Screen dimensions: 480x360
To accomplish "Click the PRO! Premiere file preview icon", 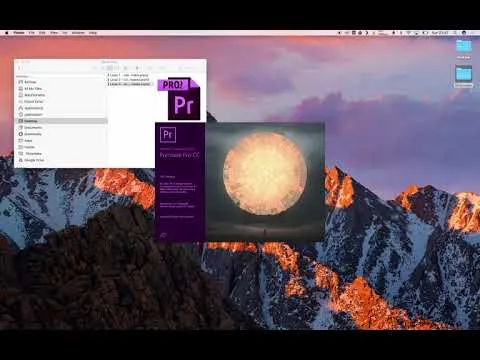I will coord(179,99).
